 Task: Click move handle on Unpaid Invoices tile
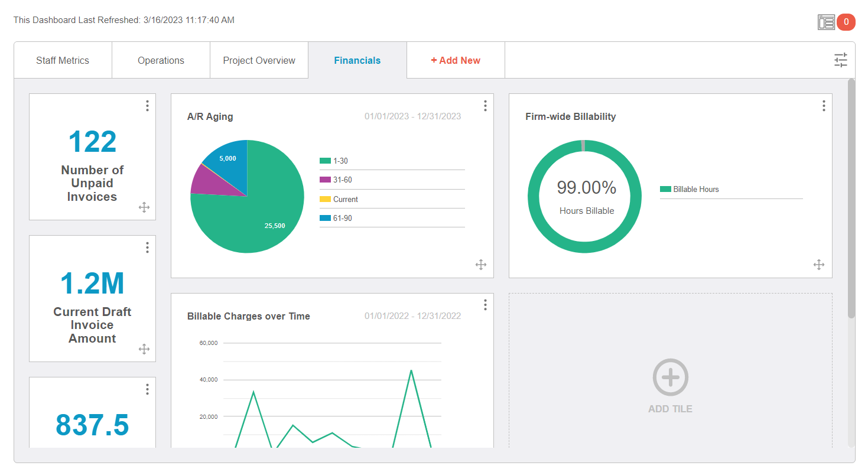point(144,207)
